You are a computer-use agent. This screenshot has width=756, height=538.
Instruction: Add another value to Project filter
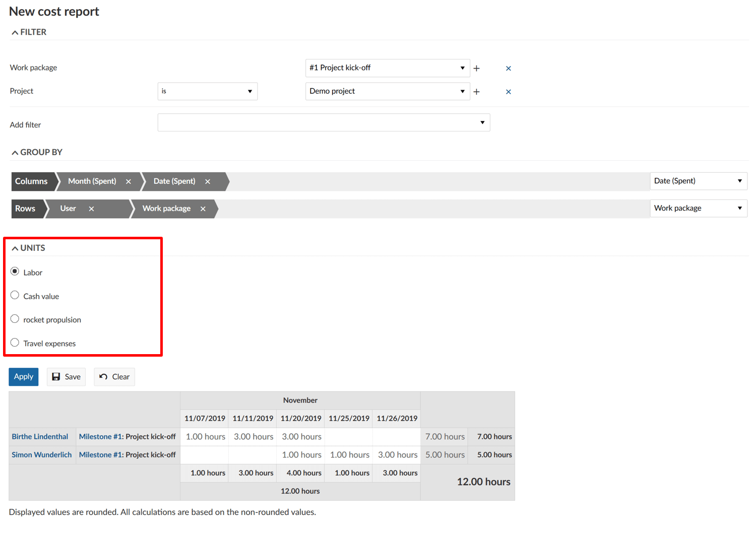click(x=476, y=92)
